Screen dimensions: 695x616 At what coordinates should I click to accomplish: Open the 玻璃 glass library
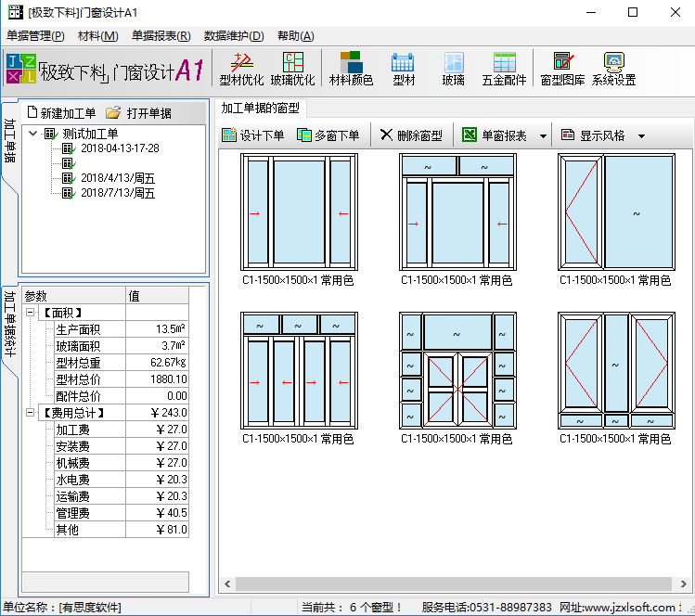click(x=454, y=69)
